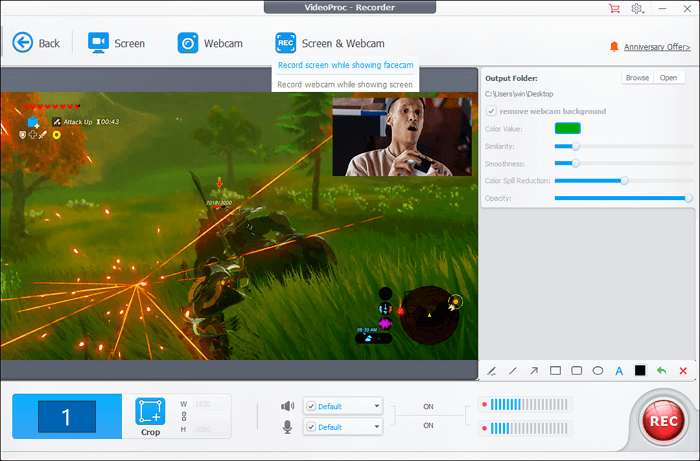Click the microphone icon
Image resolution: width=700 pixels, height=461 pixels.
click(288, 427)
